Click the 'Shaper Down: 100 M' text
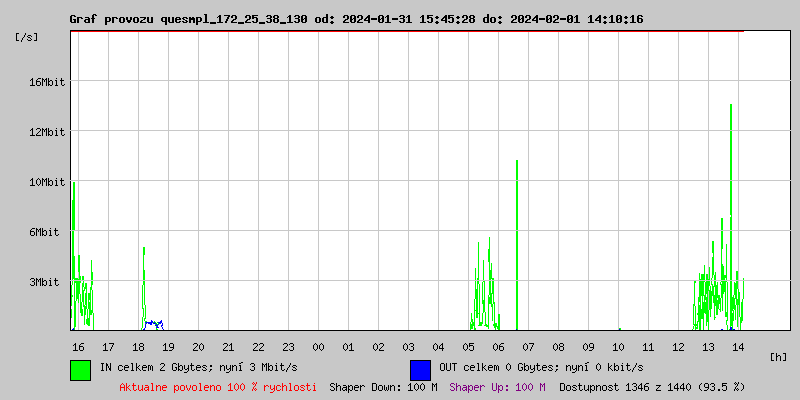This screenshot has width=800, height=400. click(x=383, y=387)
